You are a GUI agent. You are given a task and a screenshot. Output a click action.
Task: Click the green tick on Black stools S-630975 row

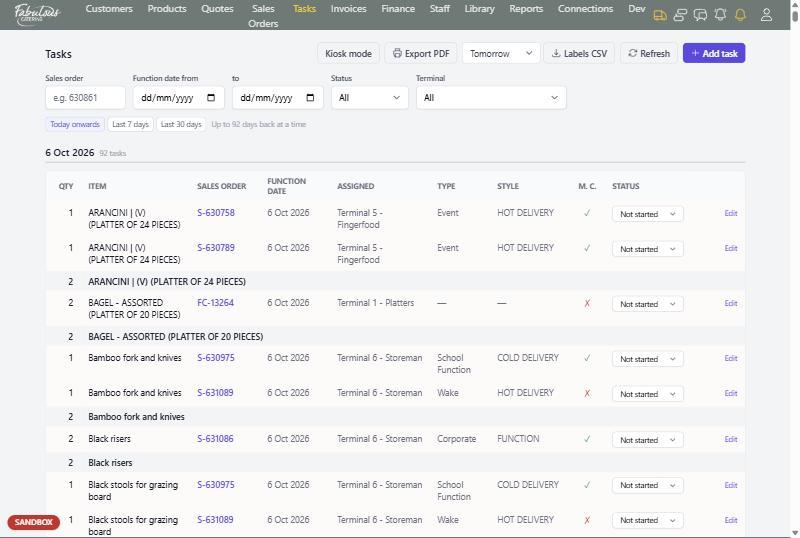pos(587,485)
